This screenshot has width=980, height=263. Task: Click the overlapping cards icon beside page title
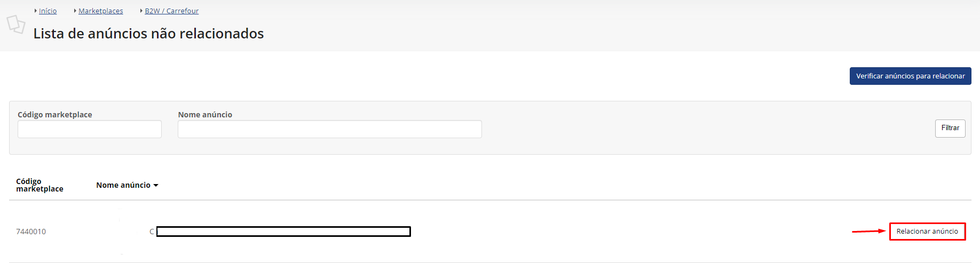click(x=15, y=24)
